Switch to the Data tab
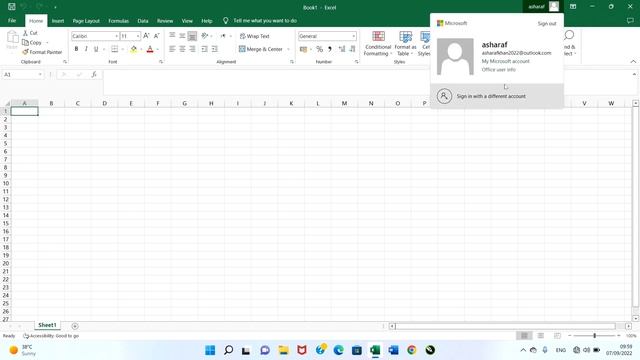640x360 pixels. pos(143,21)
